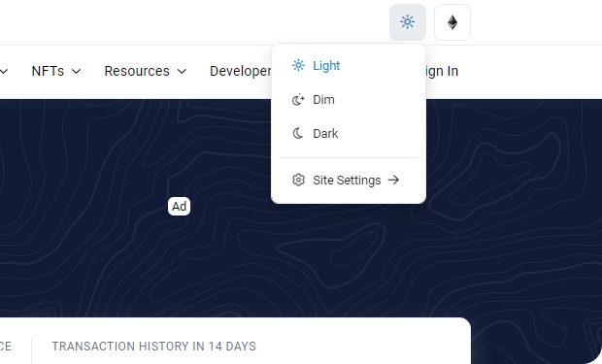Viewport: 602px width, 364px height.
Task: Open the Ethereum network selector icon
Action: (x=452, y=22)
